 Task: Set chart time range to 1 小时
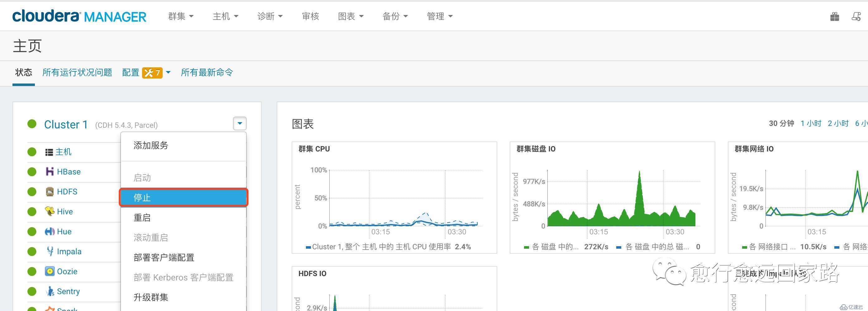(811, 123)
